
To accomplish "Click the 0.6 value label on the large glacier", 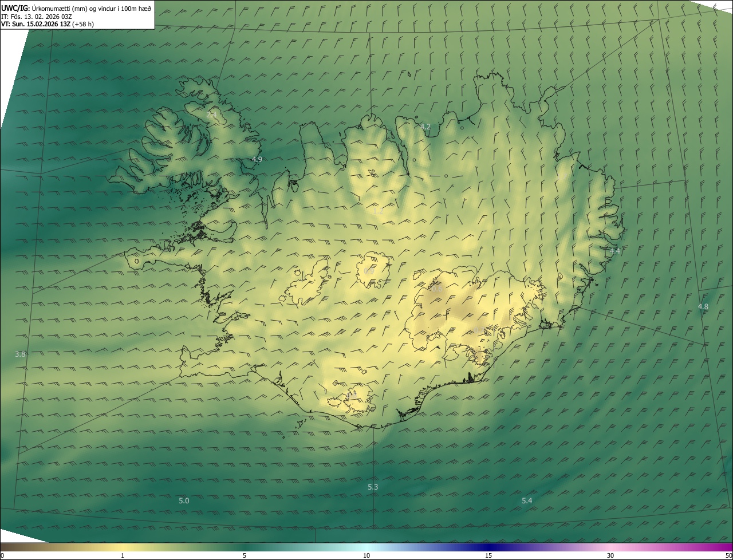I will (x=436, y=289).
